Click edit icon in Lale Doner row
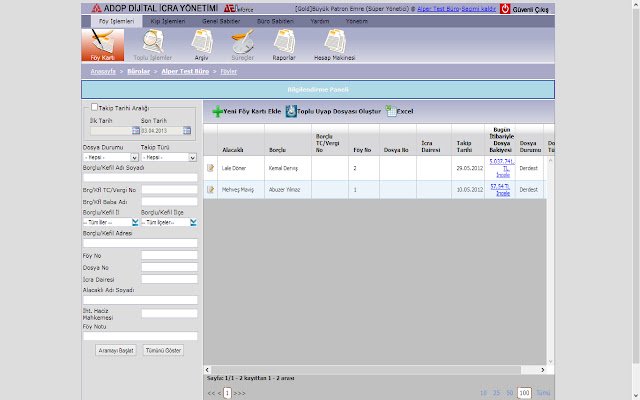Viewport: 640px width, 400px height. click(x=211, y=168)
